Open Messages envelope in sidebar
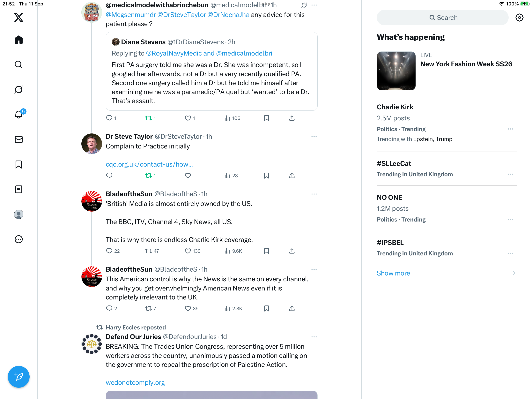 [x=18, y=139]
